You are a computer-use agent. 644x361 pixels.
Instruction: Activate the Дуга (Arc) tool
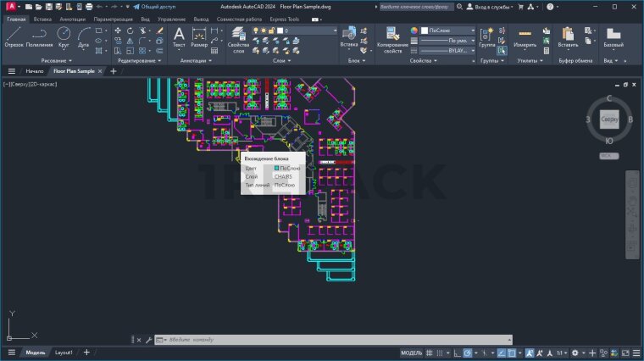[84, 37]
